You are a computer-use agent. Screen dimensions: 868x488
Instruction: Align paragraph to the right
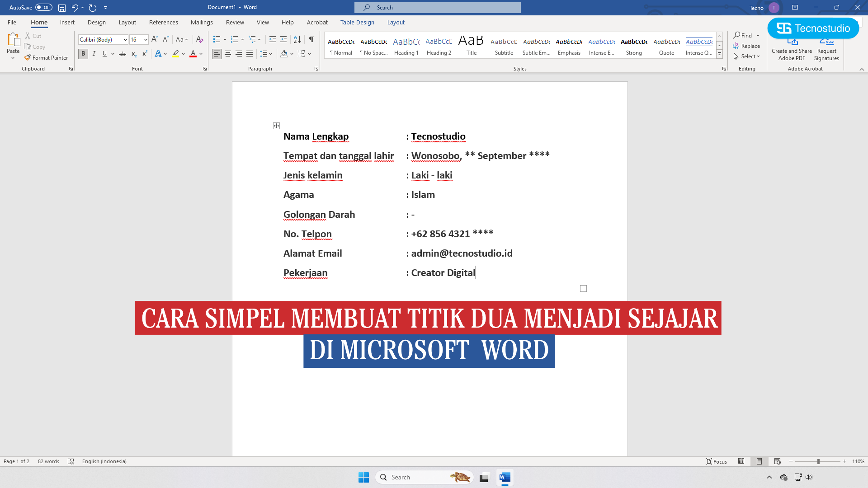tap(239, 54)
